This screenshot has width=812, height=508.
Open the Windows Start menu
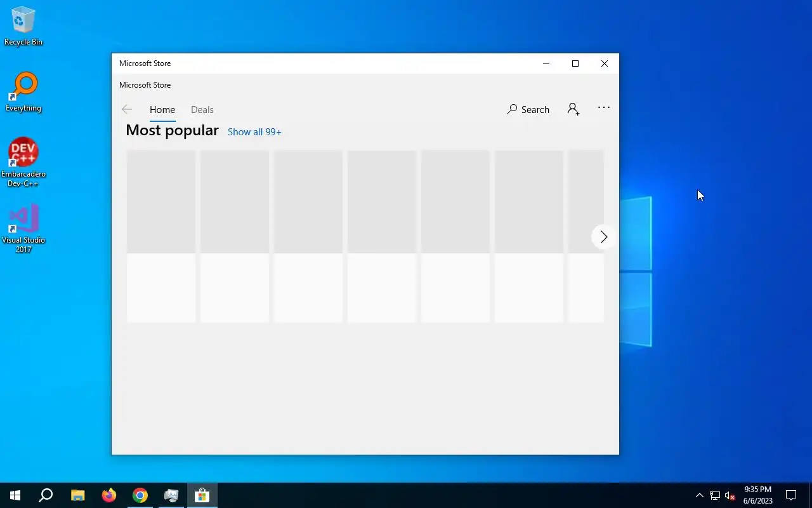coord(15,495)
